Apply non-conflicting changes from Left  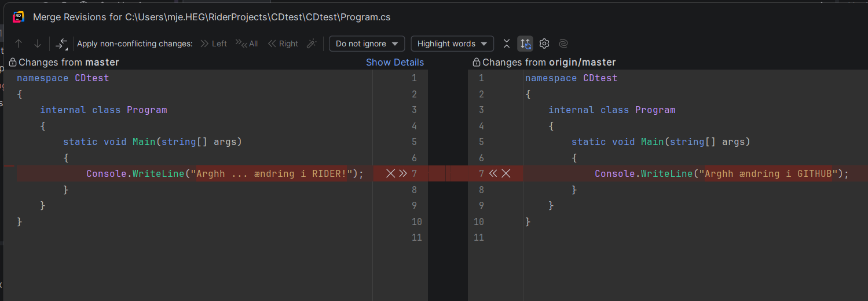(x=214, y=43)
